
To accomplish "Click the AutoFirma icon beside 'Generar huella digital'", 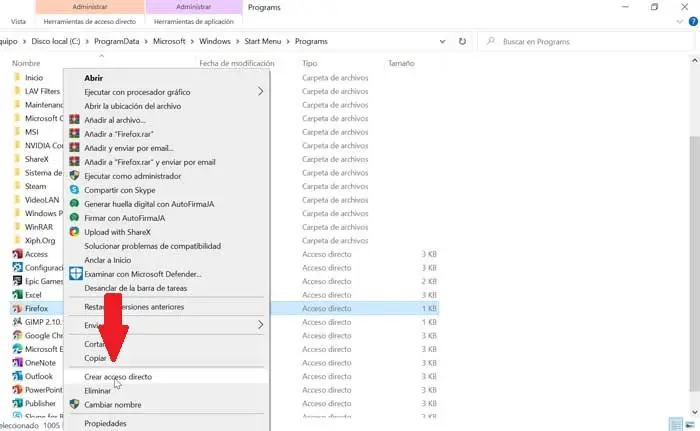I will [75, 204].
